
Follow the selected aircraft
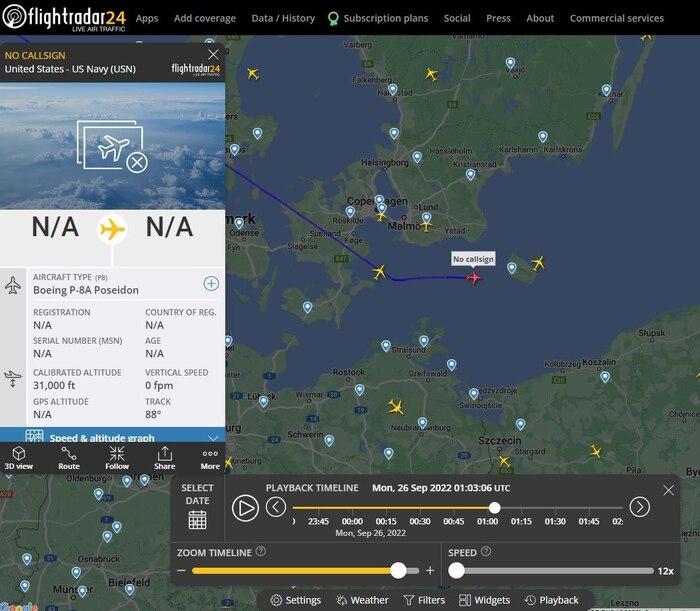click(117, 458)
